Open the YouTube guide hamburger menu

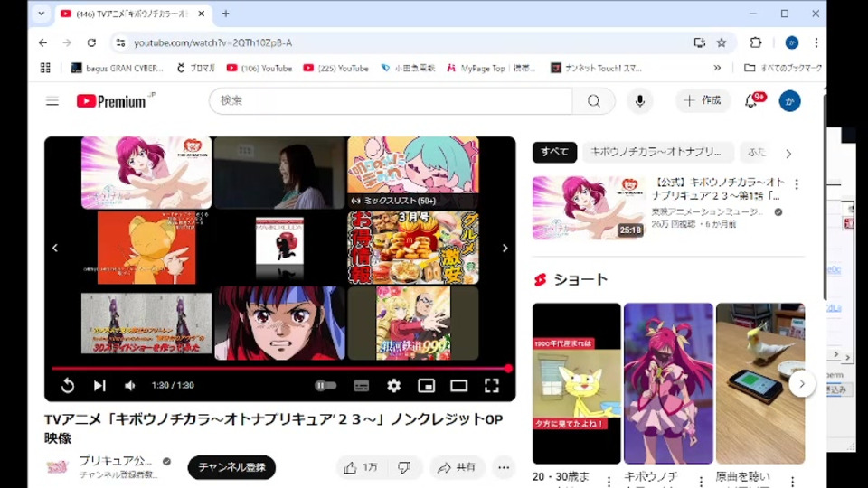(52, 101)
